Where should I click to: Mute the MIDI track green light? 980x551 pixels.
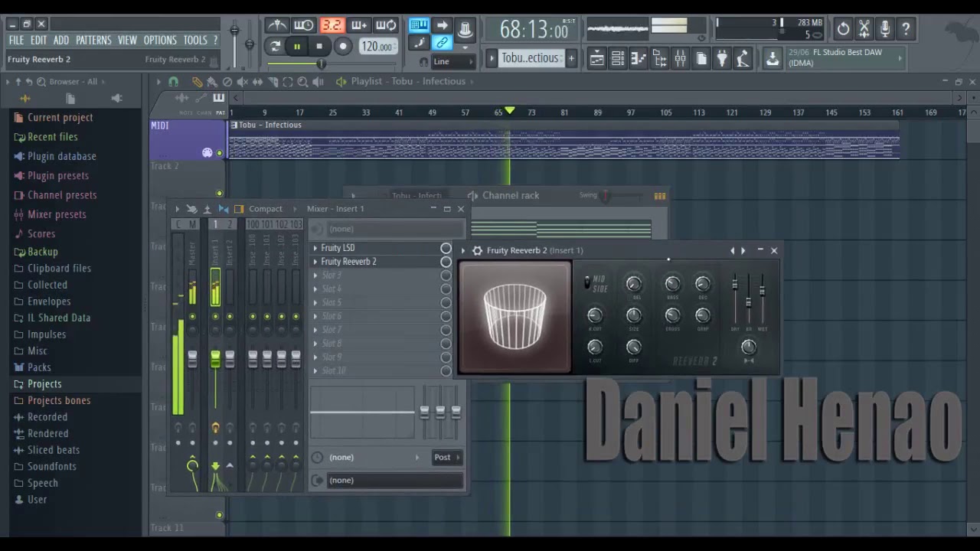click(x=220, y=153)
